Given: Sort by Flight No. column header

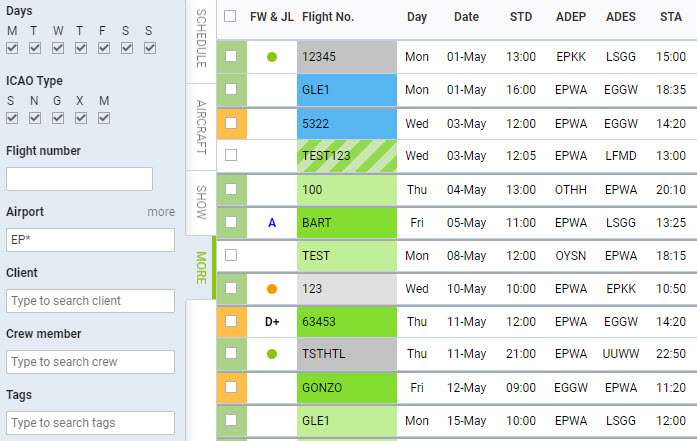Looking at the screenshot, I should [x=328, y=17].
